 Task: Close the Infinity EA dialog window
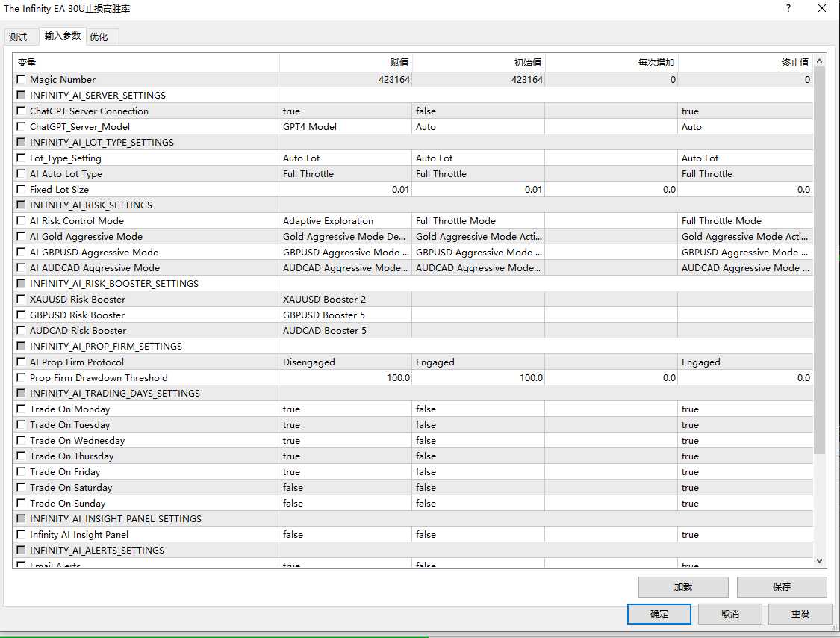[x=822, y=9]
